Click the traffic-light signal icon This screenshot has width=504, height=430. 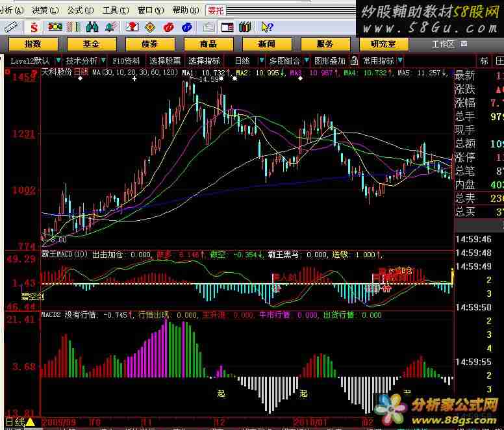(x=55, y=27)
